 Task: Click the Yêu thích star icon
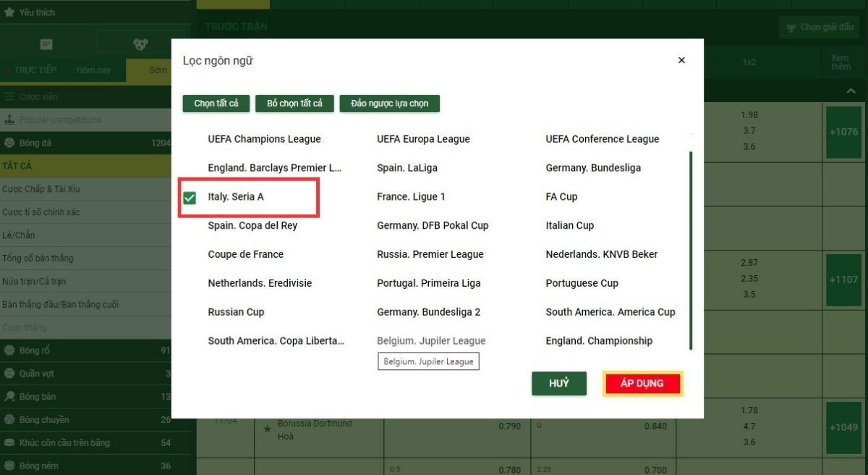click(x=9, y=12)
